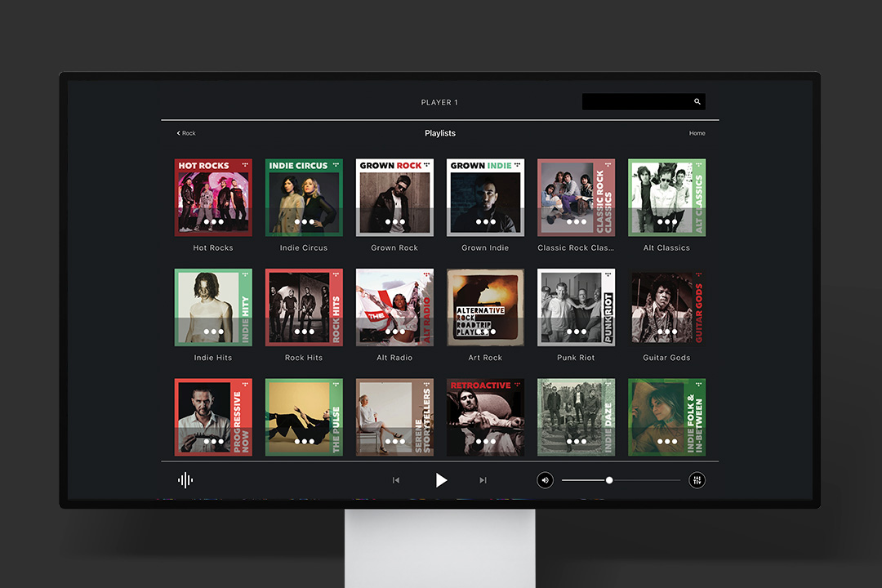
Task: Type in the search input field
Action: [635, 102]
